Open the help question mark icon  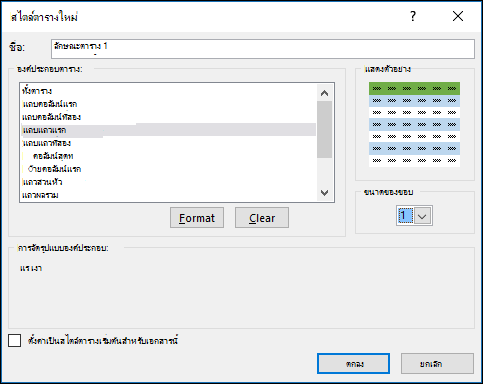click(x=413, y=16)
